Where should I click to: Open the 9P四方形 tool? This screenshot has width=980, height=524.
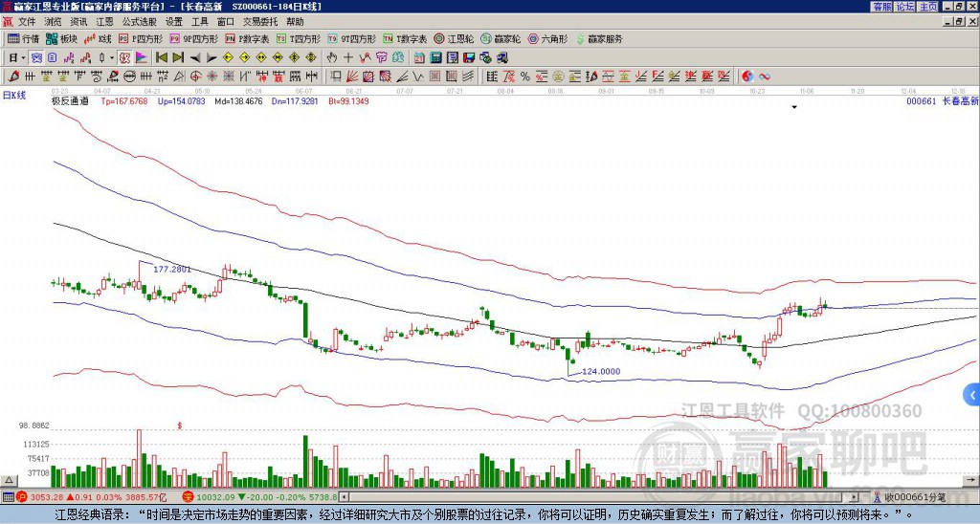click(193, 38)
